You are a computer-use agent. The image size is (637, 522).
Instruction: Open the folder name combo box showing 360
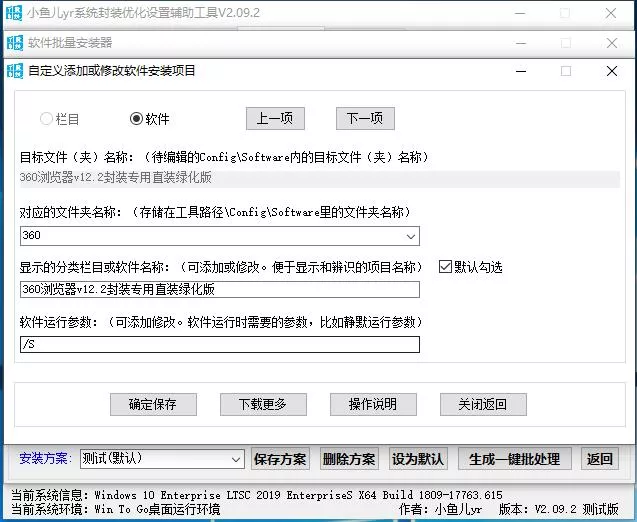tap(219, 236)
